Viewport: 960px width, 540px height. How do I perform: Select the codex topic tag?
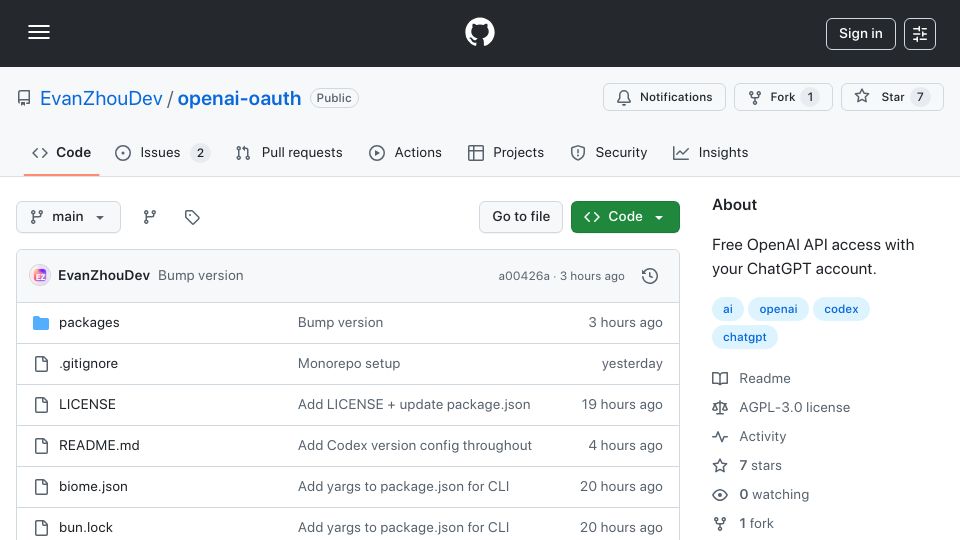click(x=841, y=309)
